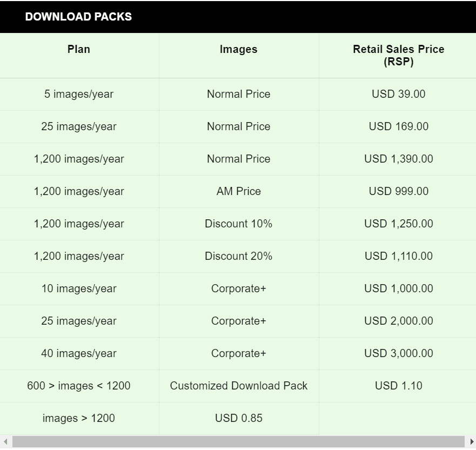Click the right scroll arrow on horizontal scrollbar
The height and width of the screenshot is (450, 476).
point(471,442)
